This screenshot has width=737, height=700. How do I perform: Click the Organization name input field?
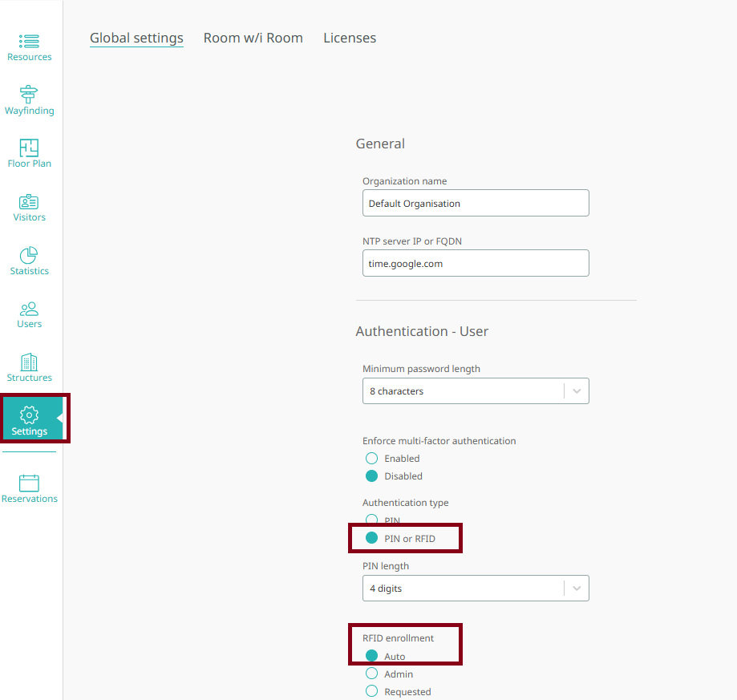475,203
